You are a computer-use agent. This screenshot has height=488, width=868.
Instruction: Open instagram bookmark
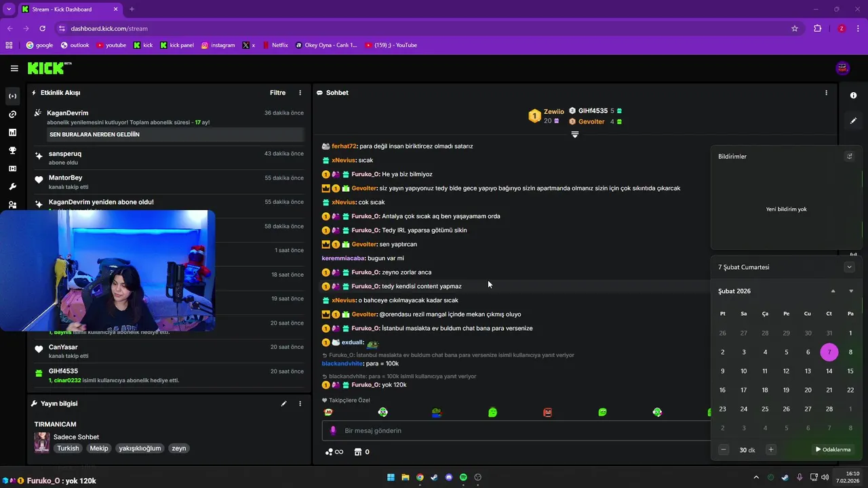(x=218, y=45)
